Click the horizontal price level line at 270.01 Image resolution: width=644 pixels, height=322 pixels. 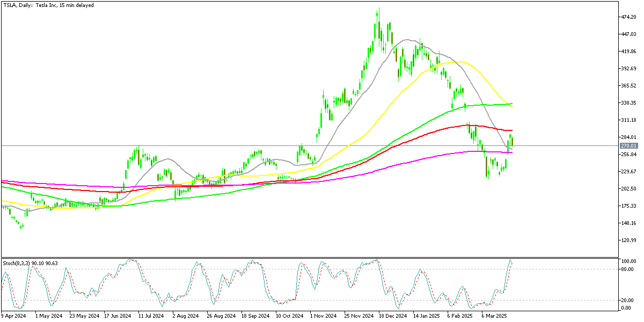(268, 144)
